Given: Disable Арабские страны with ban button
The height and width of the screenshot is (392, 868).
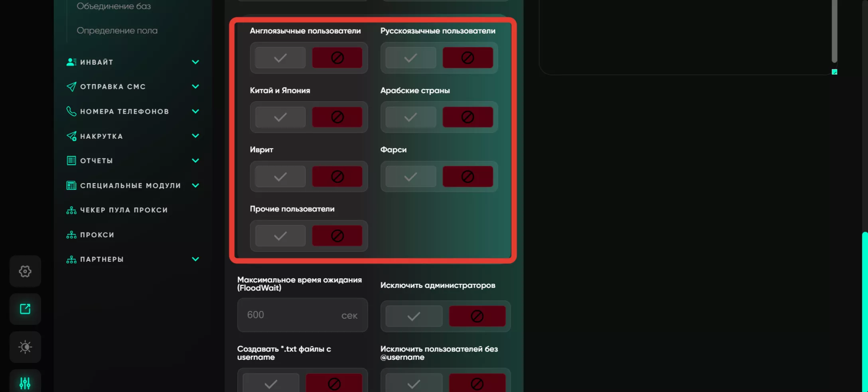Looking at the screenshot, I should pyautogui.click(x=468, y=117).
